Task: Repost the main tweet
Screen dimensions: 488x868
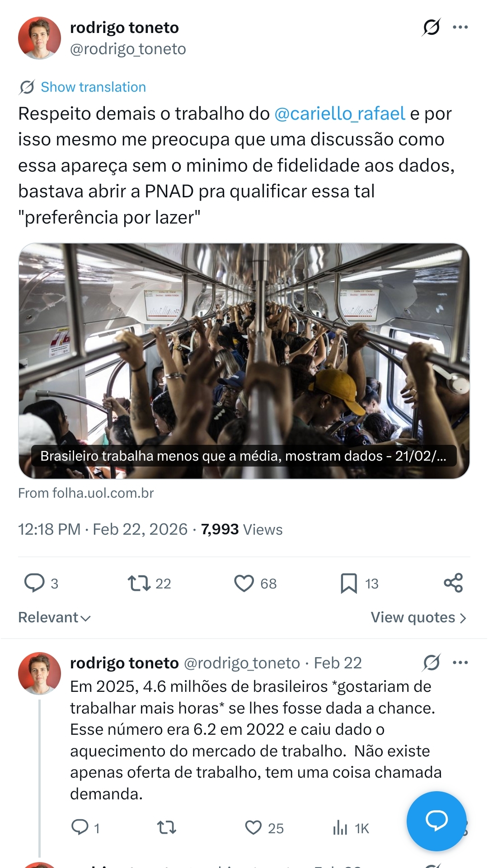Action: tap(139, 583)
